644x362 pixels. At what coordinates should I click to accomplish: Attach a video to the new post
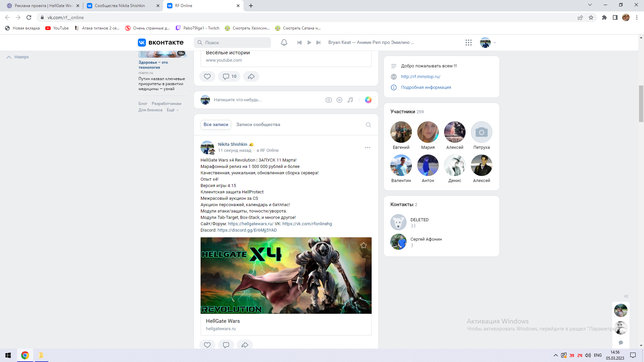339,100
